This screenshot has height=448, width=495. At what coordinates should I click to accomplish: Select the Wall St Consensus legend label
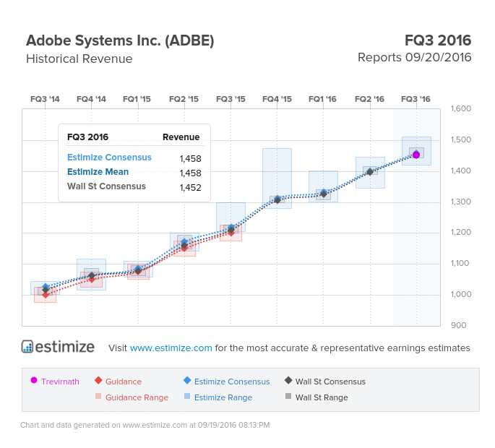tap(330, 382)
